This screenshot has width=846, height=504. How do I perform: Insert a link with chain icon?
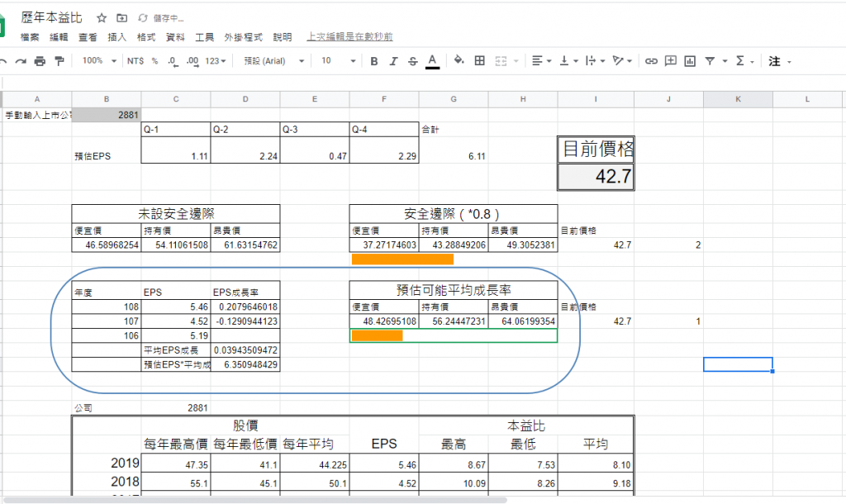coord(651,61)
